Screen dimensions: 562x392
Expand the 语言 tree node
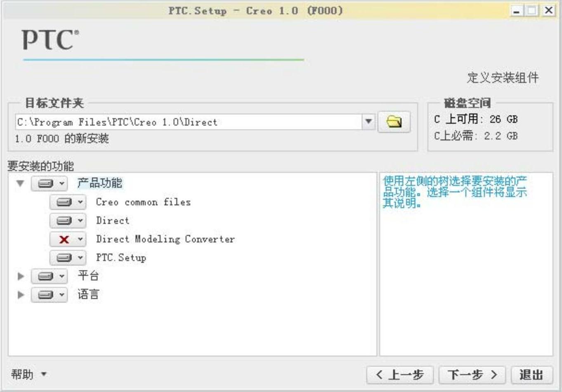(21, 295)
